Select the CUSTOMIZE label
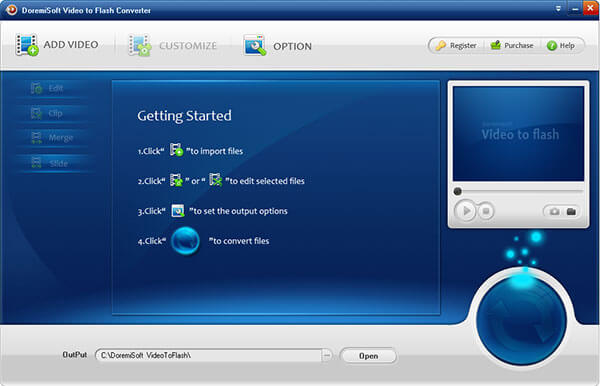This screenshot has height=386, width=600. [x=188, y=46]
